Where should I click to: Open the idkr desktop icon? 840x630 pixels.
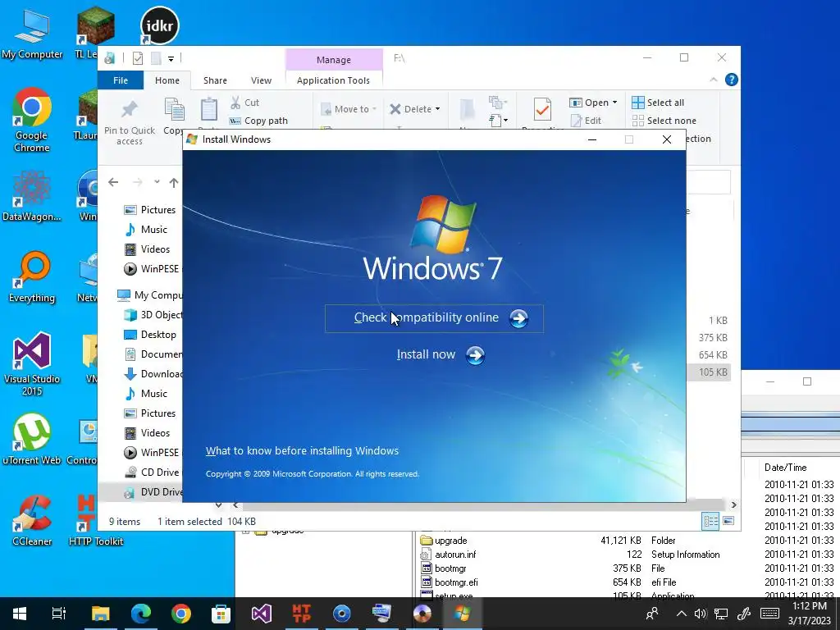[160, 25]
